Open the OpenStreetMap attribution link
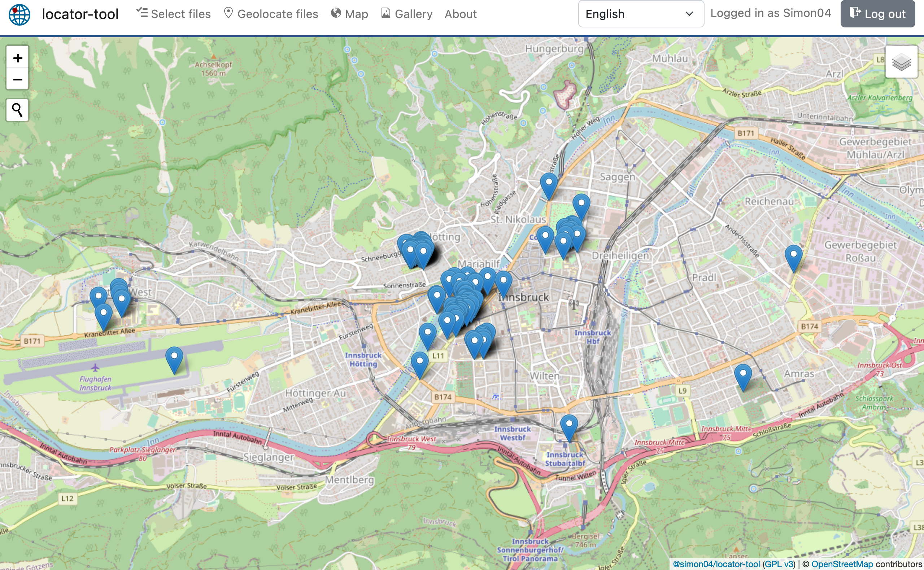Screen dimensions: 924x570 coord(842,564)
